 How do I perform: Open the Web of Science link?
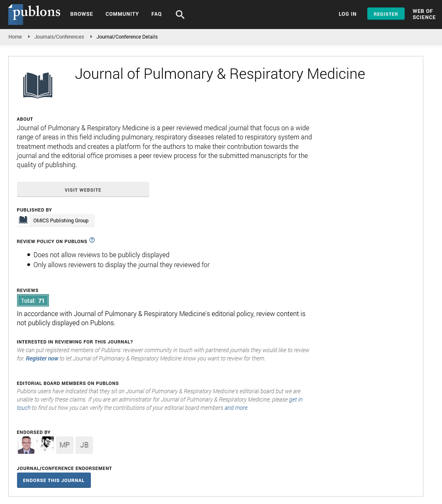(x=424, y=14)
